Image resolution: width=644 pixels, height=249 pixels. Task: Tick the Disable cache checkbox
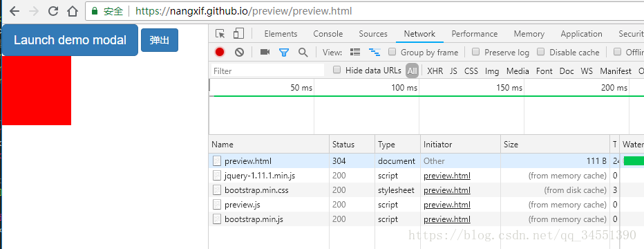[541, 52]
